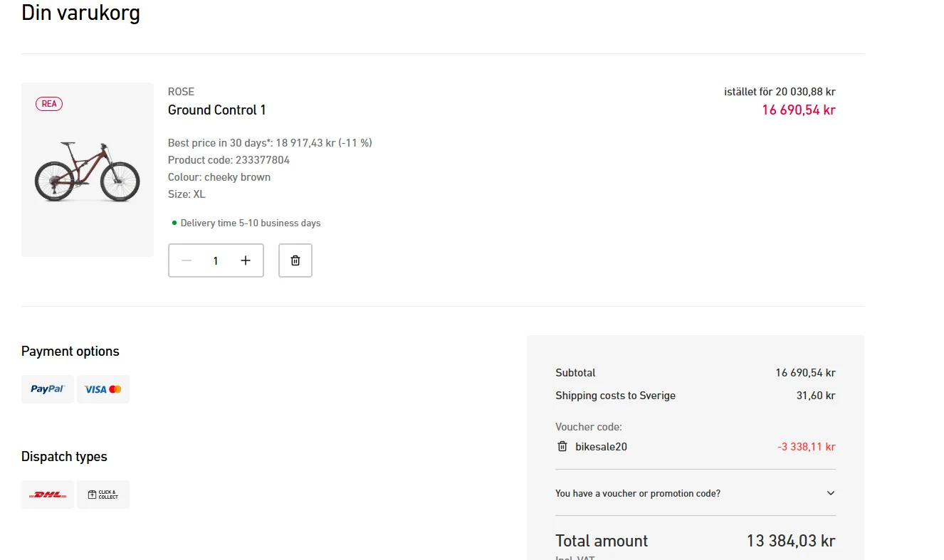Click the Dispatch types heading

click(x=64, y=457)
